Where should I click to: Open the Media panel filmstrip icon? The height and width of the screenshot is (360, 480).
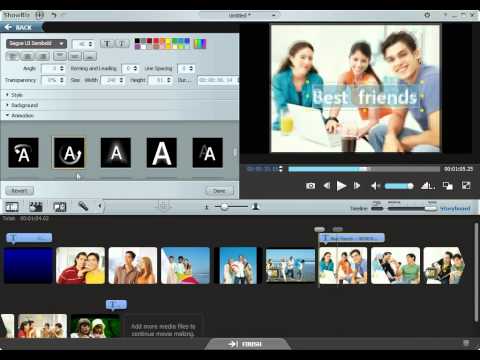tap(12, 207)
